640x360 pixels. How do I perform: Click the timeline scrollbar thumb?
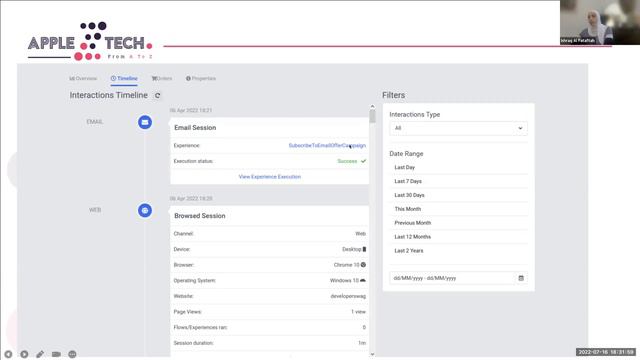[372, 116]
